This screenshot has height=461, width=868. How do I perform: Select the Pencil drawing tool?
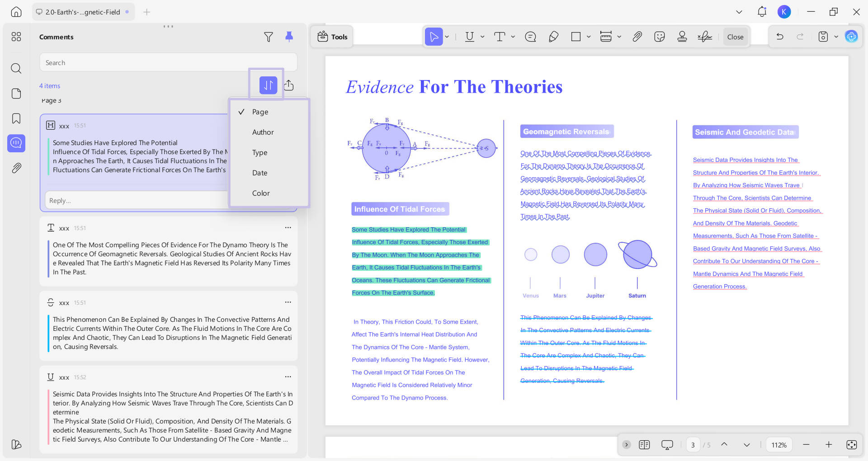pos(553,37)
